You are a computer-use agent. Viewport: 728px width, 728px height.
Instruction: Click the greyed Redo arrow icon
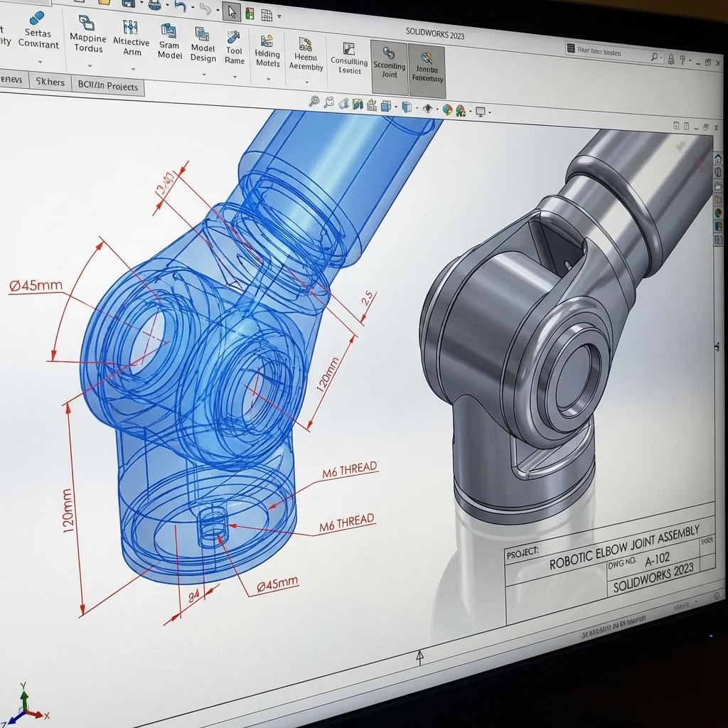point(205,9)
